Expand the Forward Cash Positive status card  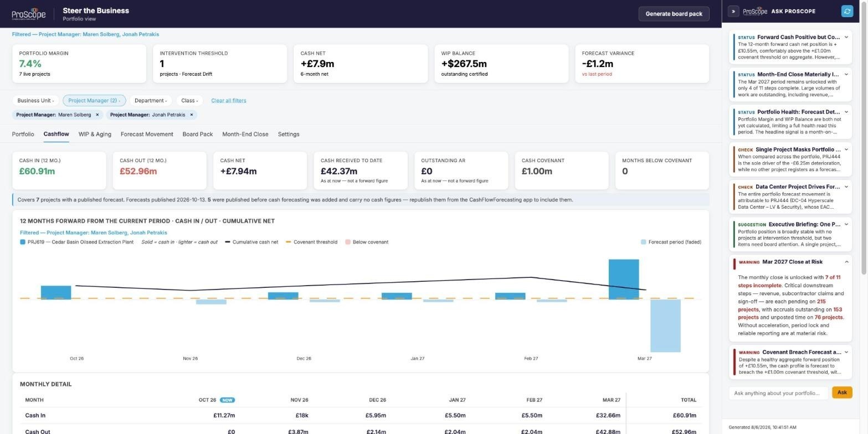846,37
